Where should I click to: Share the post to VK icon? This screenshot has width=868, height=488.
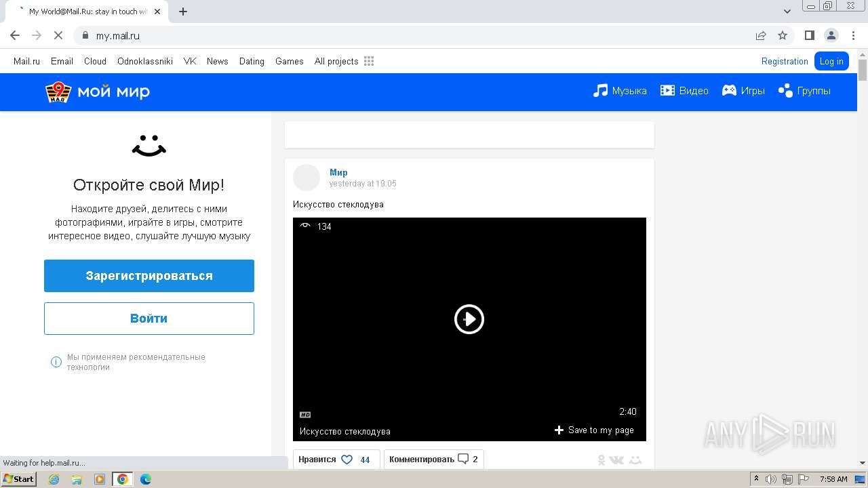(x=616, y=460)
